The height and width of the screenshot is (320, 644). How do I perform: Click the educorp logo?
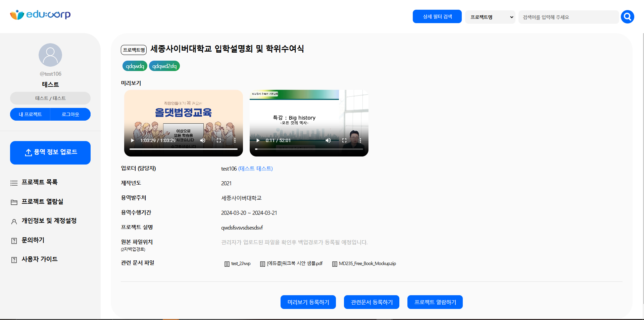click(40, 15)
